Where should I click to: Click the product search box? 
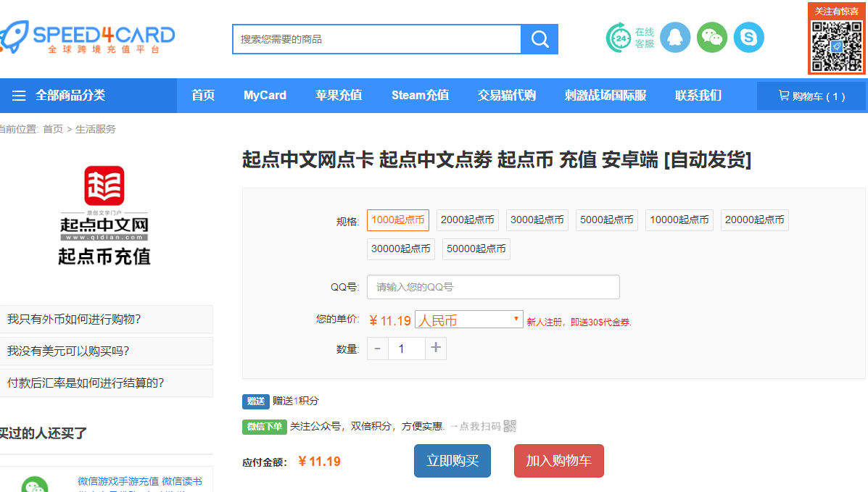click(377, 39)
